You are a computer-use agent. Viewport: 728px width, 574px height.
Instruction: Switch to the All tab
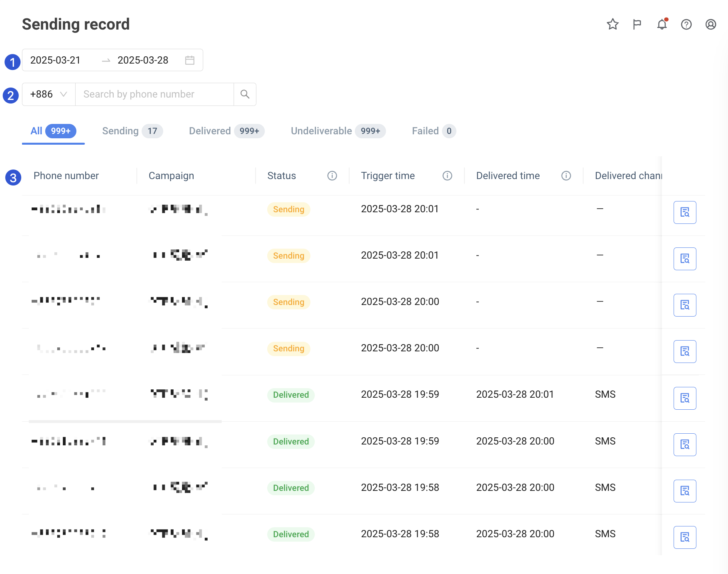coord(53,131)
